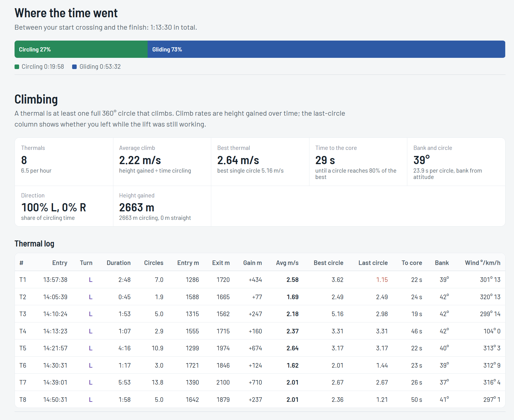Click exit altitude 2100 in T7
The height and width of the screenshot is (420, 514).
[223, 382]
